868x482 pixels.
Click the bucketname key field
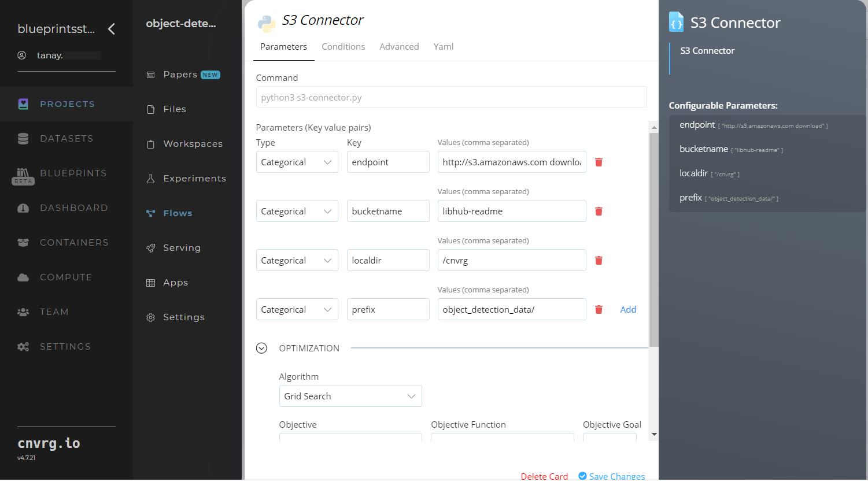click(388, 211)
